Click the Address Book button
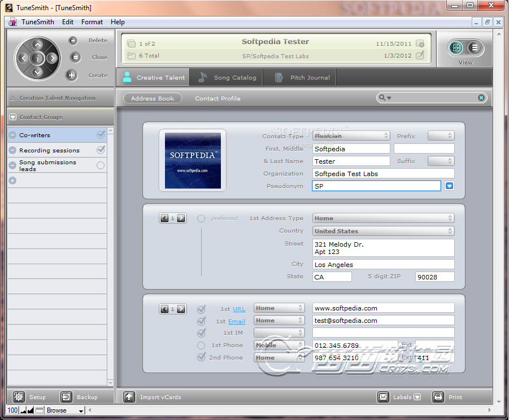509x420 pixels. (x=152, y=98)
